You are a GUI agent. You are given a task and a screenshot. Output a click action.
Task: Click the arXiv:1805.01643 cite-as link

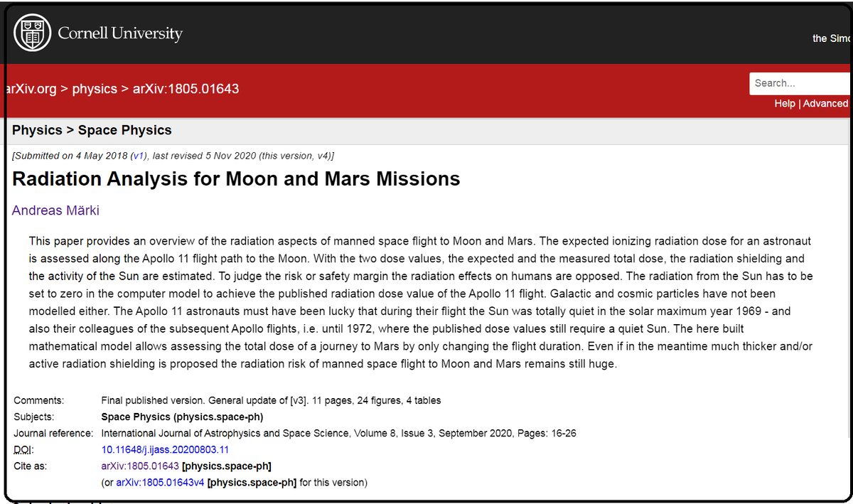[140, 466]
